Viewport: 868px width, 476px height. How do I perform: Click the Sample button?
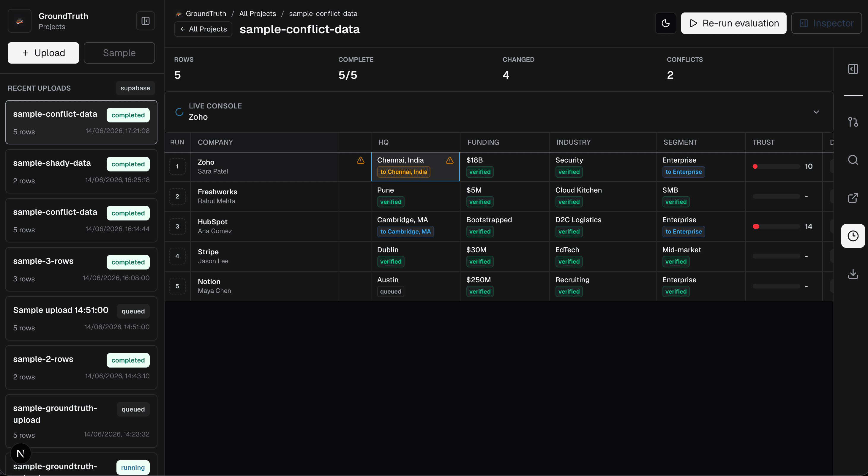pos(119,53)
